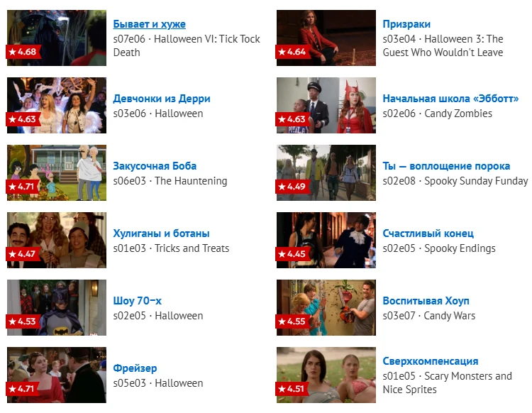Click the s02e06 · Candy Zombies text
The width and height of the screenshot is (532, 413).
pos(438,114)
